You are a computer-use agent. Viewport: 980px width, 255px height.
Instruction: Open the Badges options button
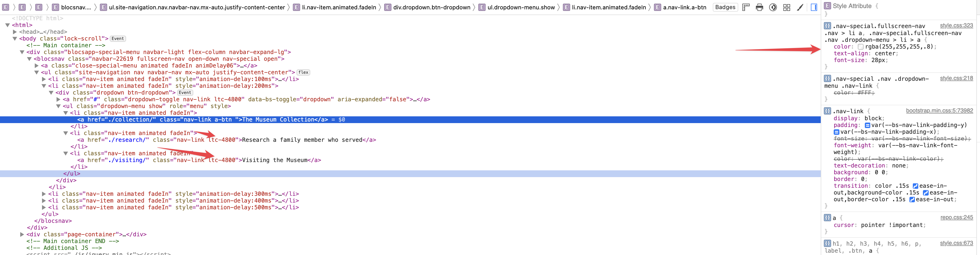725,7
